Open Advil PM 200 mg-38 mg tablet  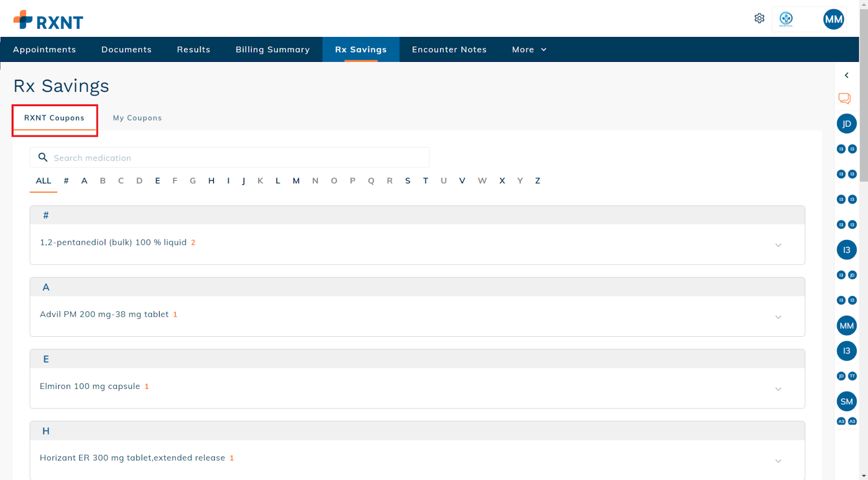click(x=104, y=314)
